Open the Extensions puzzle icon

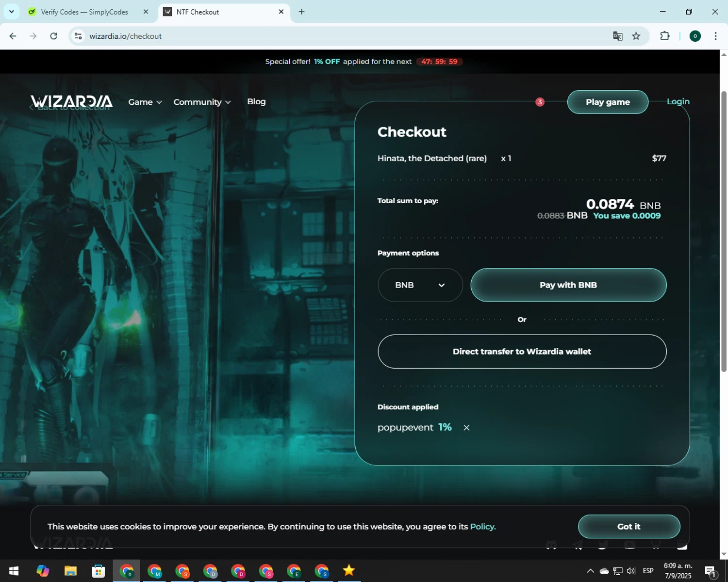(x=665, y=36)
